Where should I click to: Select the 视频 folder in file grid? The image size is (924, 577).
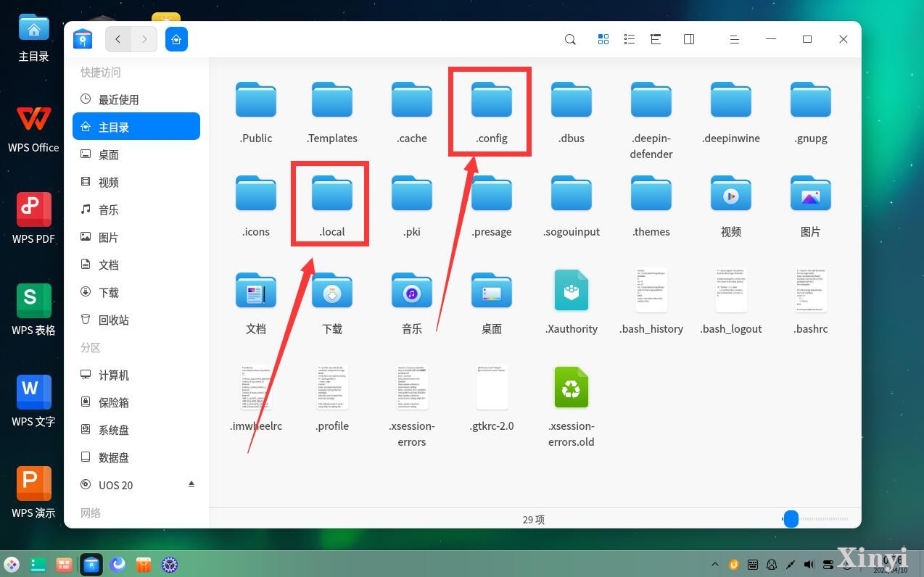pyautogui.click(x=731, y=194)
